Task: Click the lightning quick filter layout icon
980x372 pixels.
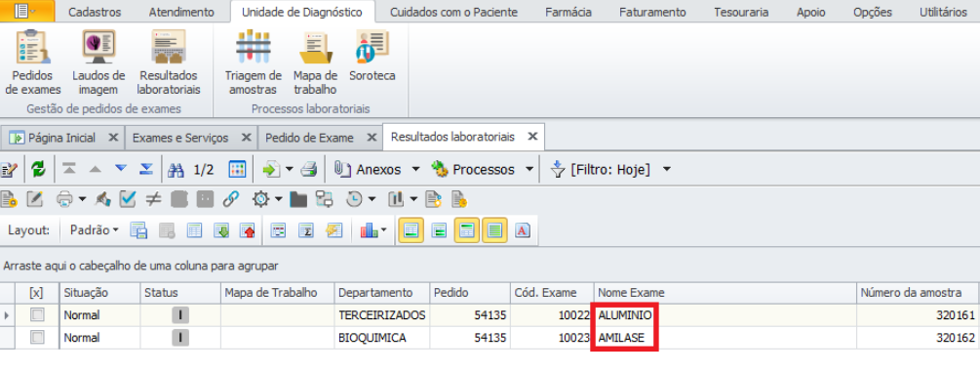Action: [x=334, y=230]
